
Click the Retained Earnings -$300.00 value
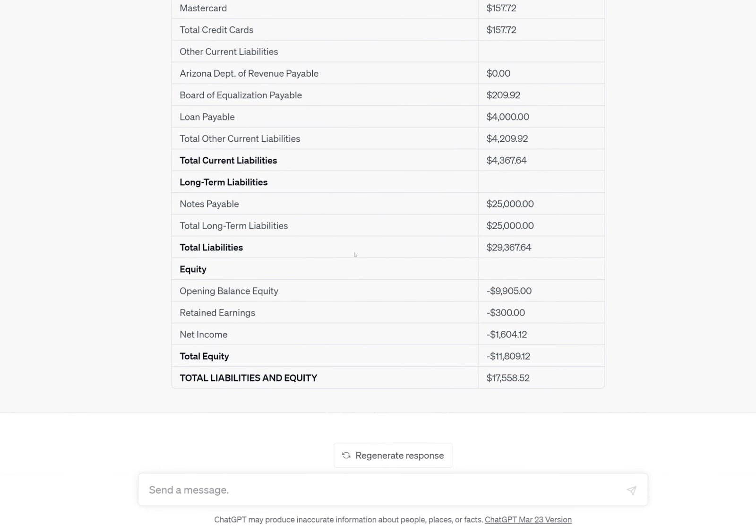pyautogui.click(x=506, y=313)
